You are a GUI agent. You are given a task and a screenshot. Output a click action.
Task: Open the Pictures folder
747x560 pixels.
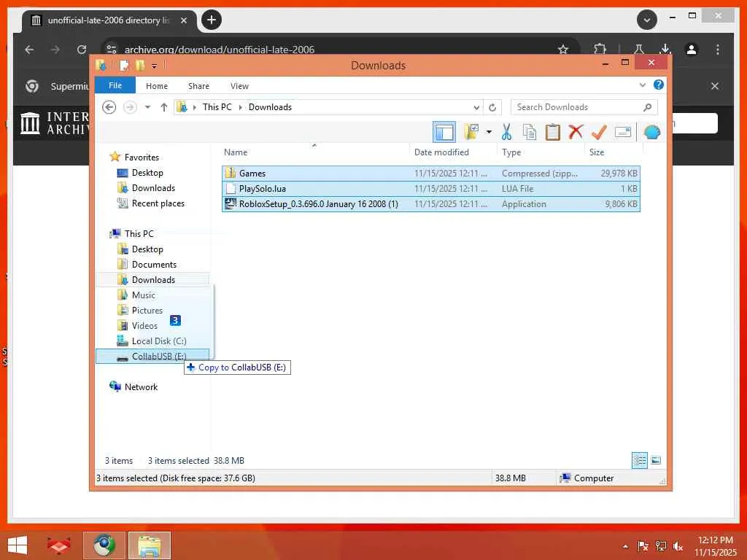[147, 310]
